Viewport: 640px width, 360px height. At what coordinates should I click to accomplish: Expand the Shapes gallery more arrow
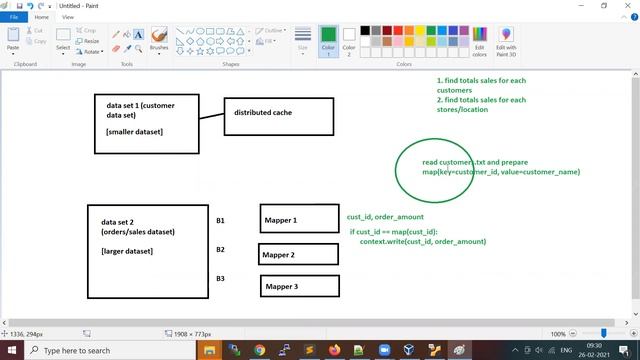tap(249, 51)
